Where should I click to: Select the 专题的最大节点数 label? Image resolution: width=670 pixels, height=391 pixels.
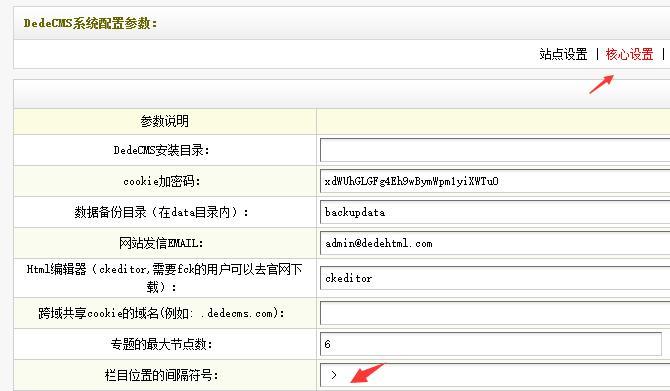162,344
